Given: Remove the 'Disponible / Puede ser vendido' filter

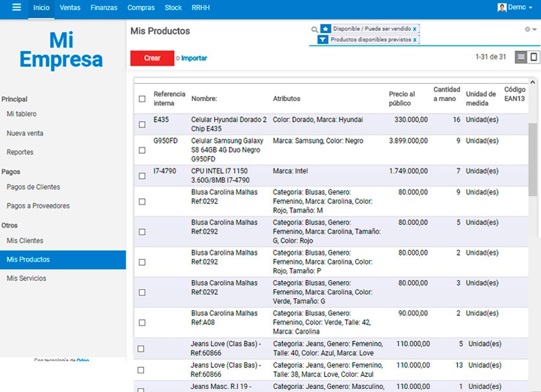Looking at the screenshot, I should tap(414, 29).
